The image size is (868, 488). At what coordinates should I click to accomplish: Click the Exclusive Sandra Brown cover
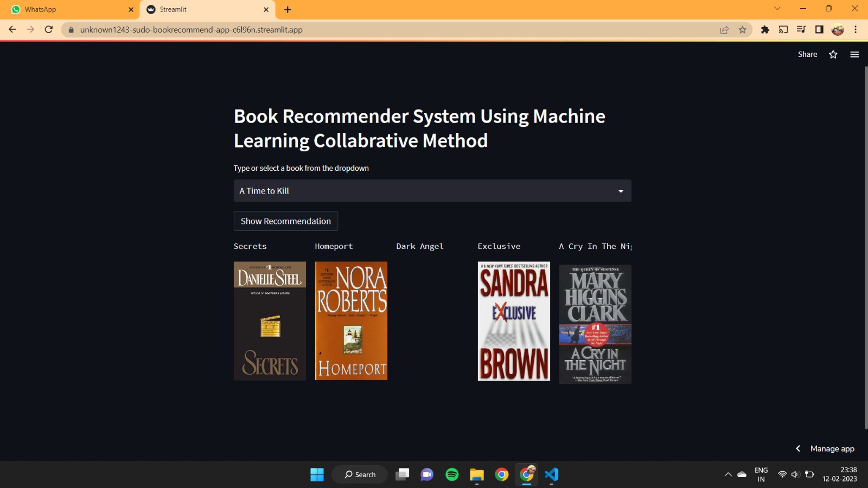514,321
